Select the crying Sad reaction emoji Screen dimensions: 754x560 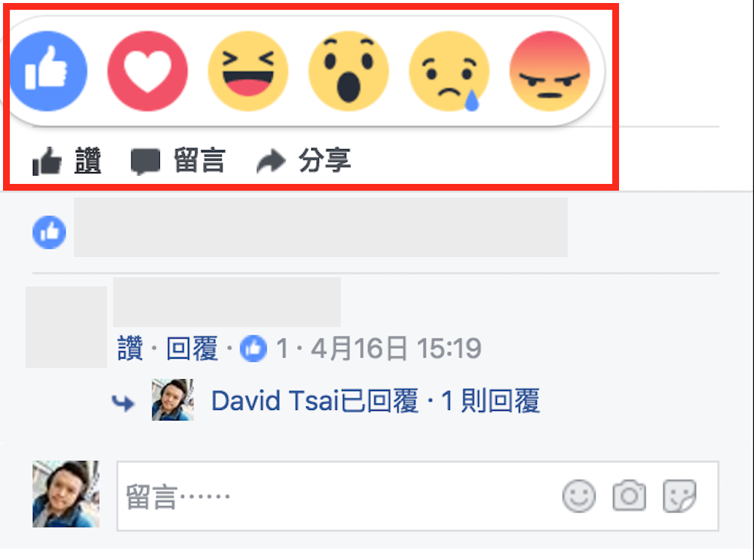[x=449, y=71]
